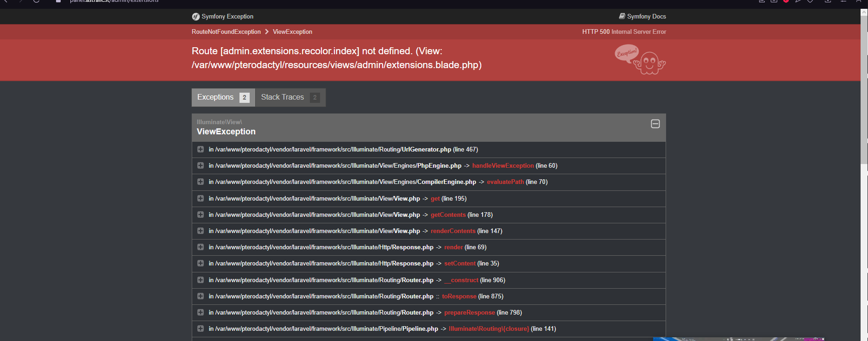Expand Router.php __construct line 906 trace
This screenshot has height=341, width=868.
click(201, 280)
